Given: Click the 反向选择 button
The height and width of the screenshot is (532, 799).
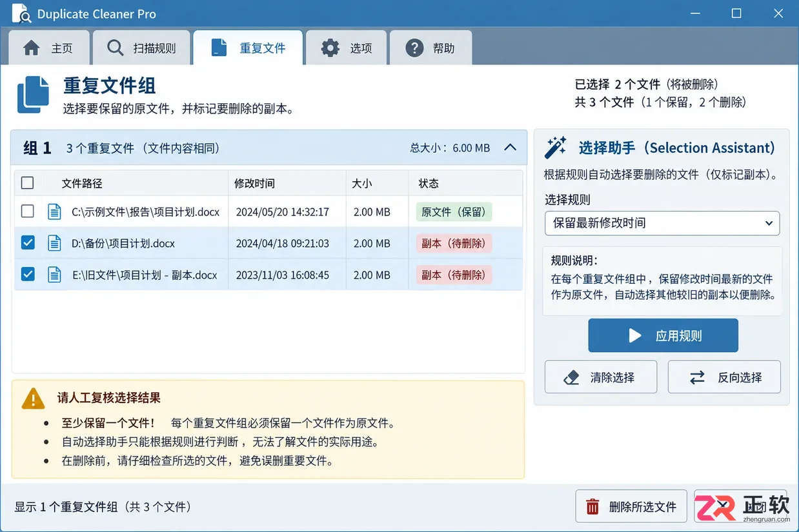Looking at the screenshot, I should point(724,377).
